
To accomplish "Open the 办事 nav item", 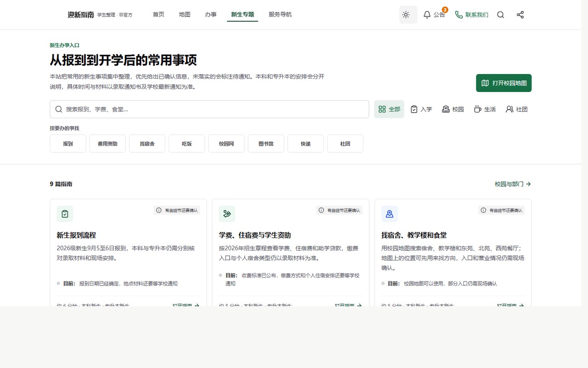I will point(211,15).
